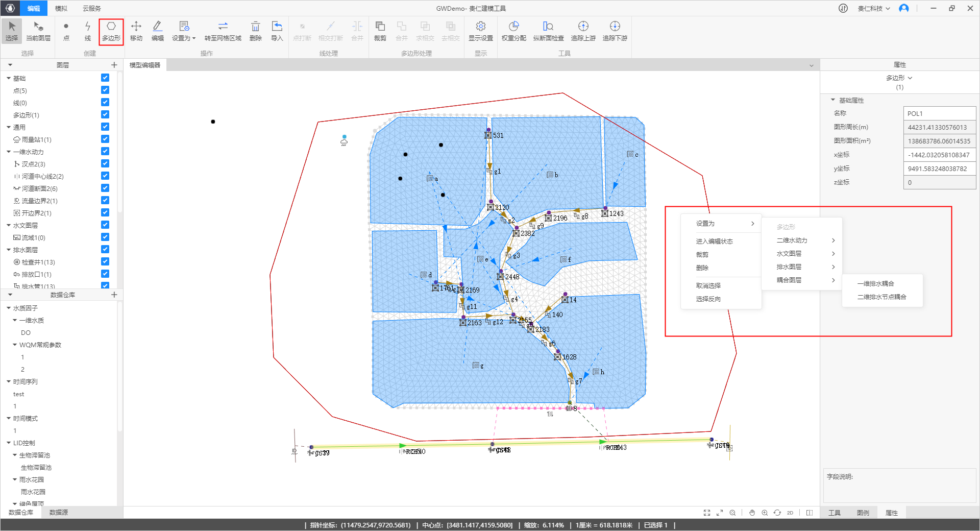This screenshot has height=531, width=980.
Task: Select the 多边形 polygon creation tool
Action: click(x=111, y=31)
